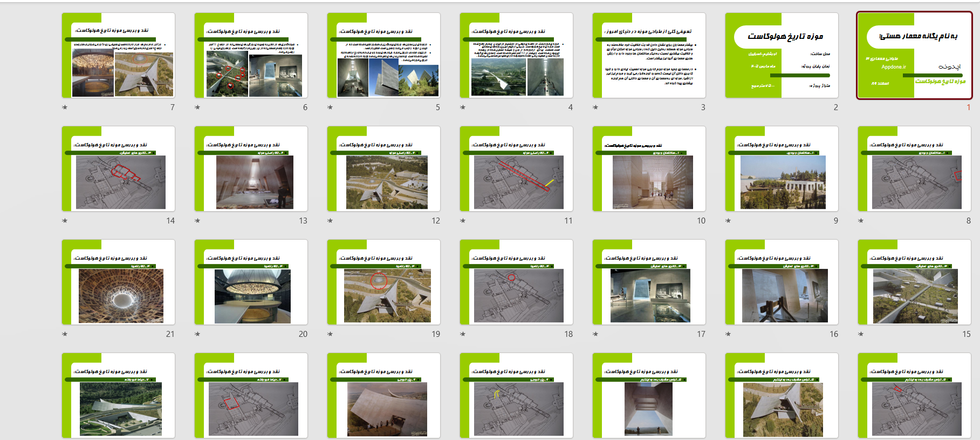980x440 pixels.
Task: Select slide 13 thumbnail with light beam interior
Action: (251, 169)
